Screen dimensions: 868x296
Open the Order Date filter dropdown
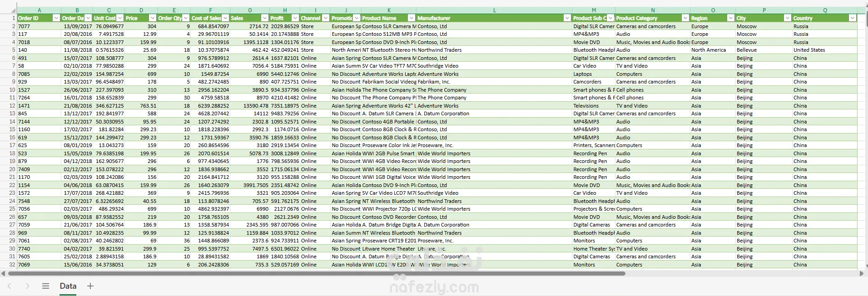(x=88, y=18)
